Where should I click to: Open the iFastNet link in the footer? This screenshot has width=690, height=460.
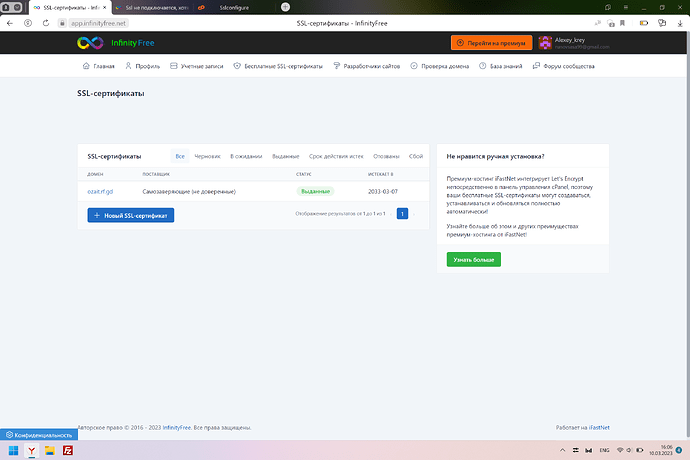(598, 427)
